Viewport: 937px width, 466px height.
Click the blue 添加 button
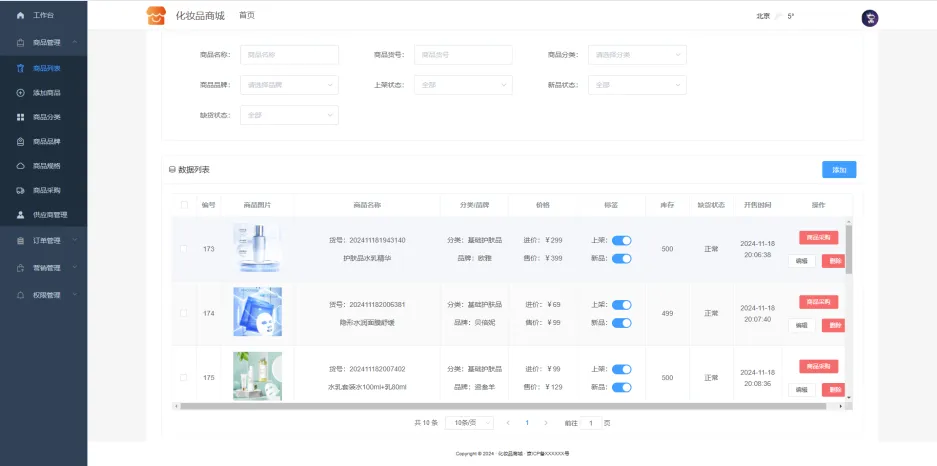click(x=838, y=170)
